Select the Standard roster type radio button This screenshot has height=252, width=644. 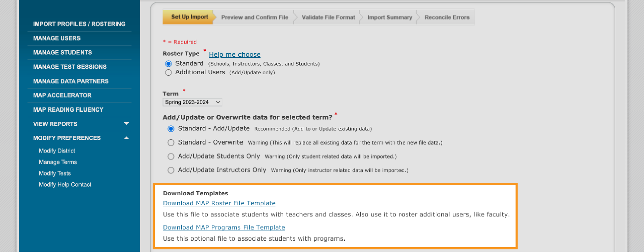[168, 64]
